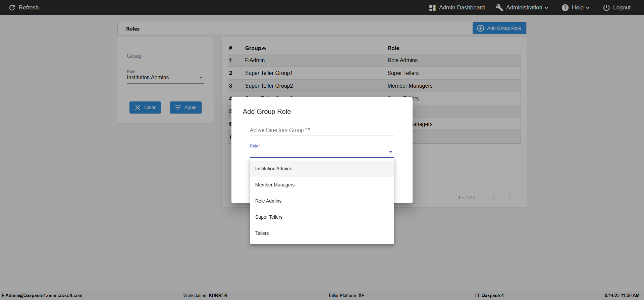Expand the Administration menu chevron
The height and width of the screenshot is (300, 644).
(x=546, y=8)
